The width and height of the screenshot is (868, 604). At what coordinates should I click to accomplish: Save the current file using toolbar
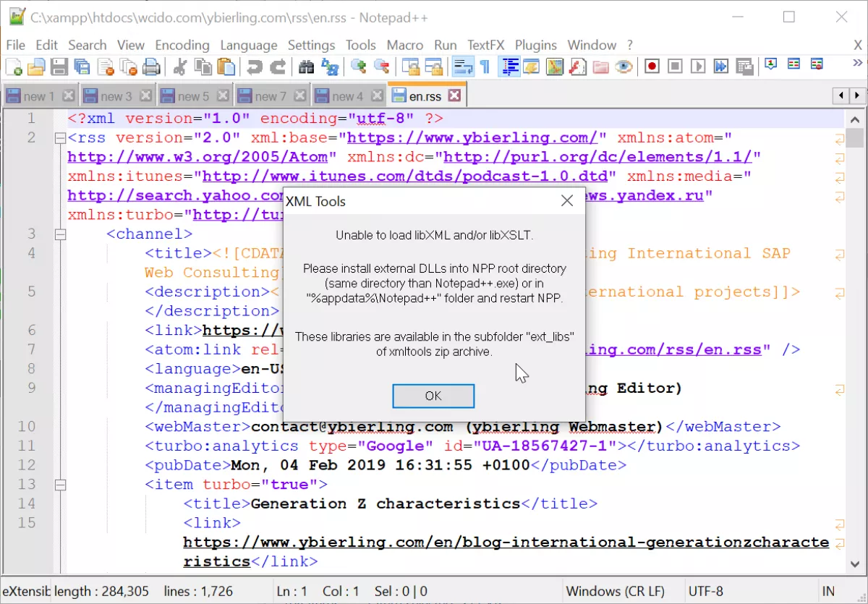click(59, 67)
